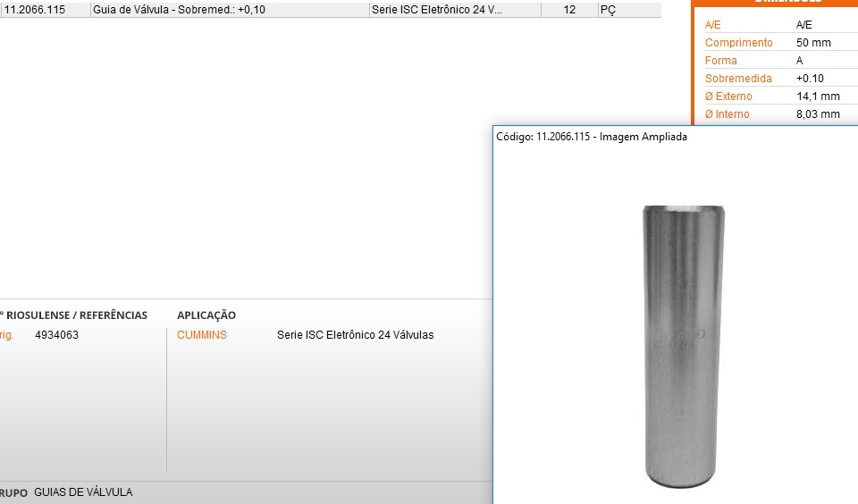Click the Comprimento dimension label

[x=738, y=43]
